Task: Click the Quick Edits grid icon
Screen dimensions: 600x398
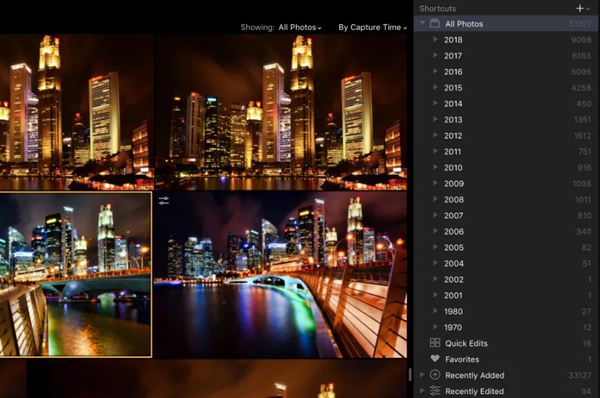Action: point(435,343)
